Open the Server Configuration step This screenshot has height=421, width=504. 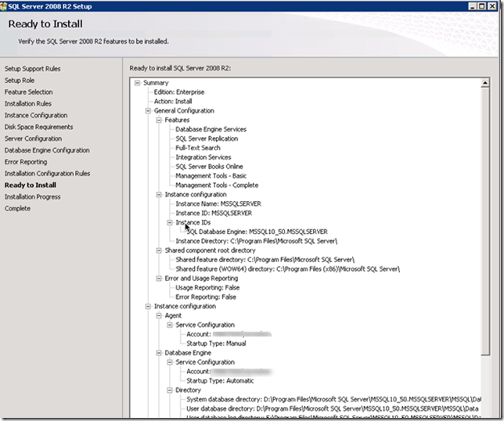(33, 139)
